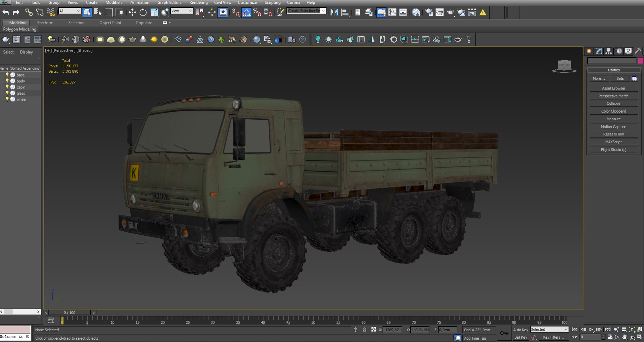
Task: Click the Play Animation button
Action: pos(591,330)
